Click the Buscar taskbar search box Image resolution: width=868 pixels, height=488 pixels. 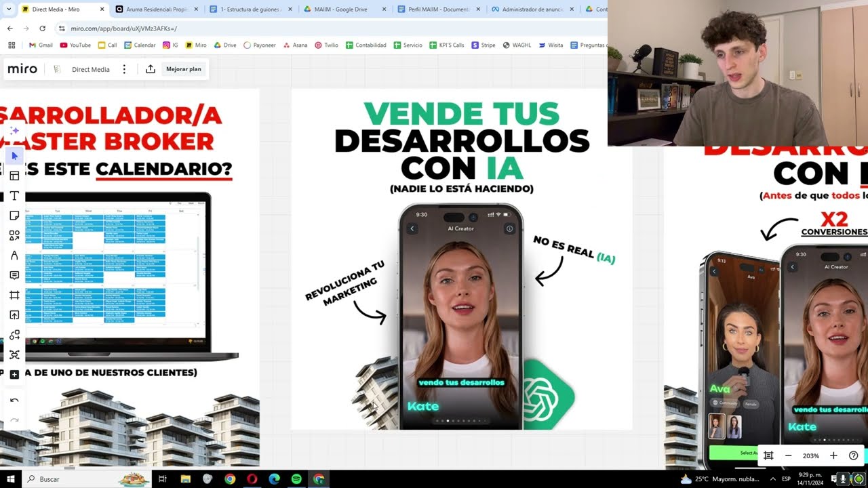pos(88,479)
